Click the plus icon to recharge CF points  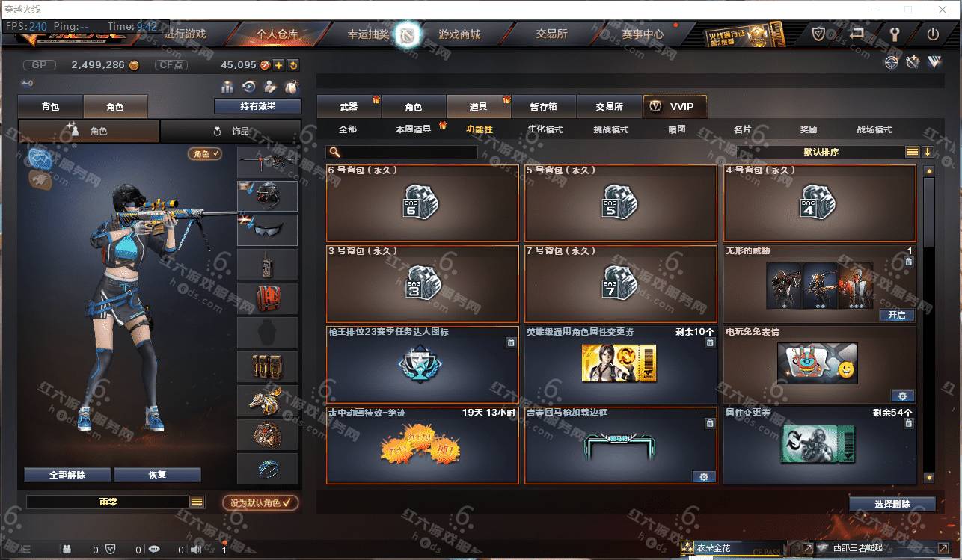(x=278, y=65)
